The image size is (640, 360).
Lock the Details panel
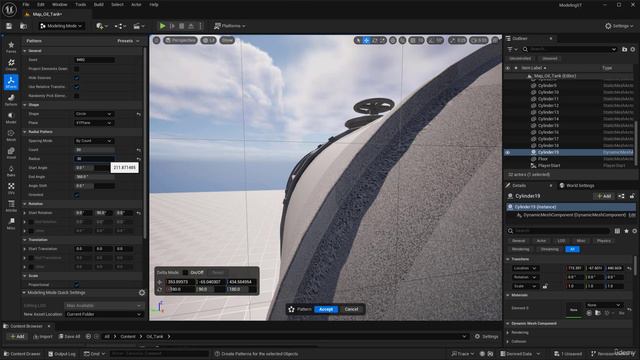[x=632, y=196]
